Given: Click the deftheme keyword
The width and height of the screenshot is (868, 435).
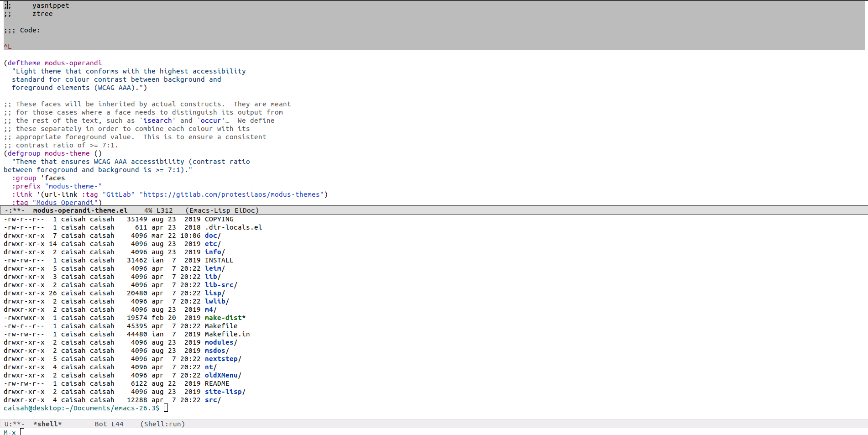Looking at the screenshot, I should (x=24, y=63).
